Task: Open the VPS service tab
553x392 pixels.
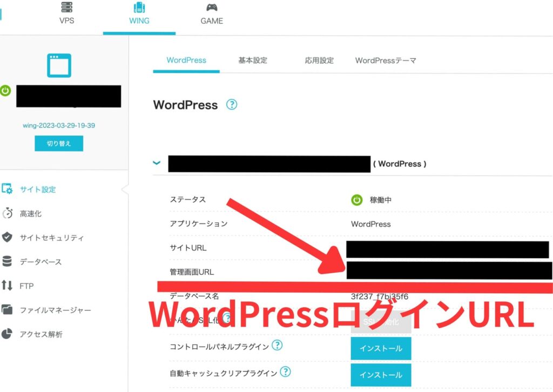Action: click(66, 13)
